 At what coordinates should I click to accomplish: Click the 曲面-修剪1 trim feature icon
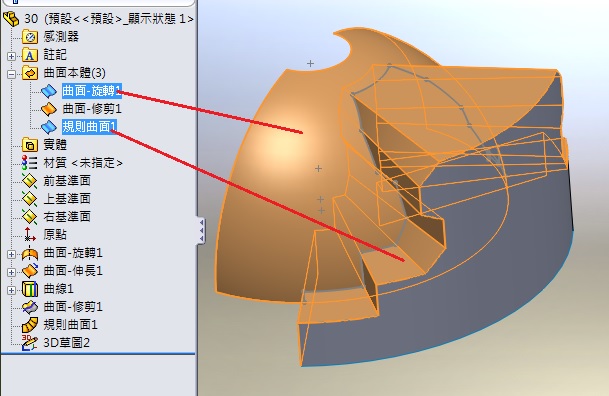tap(30, 307)
